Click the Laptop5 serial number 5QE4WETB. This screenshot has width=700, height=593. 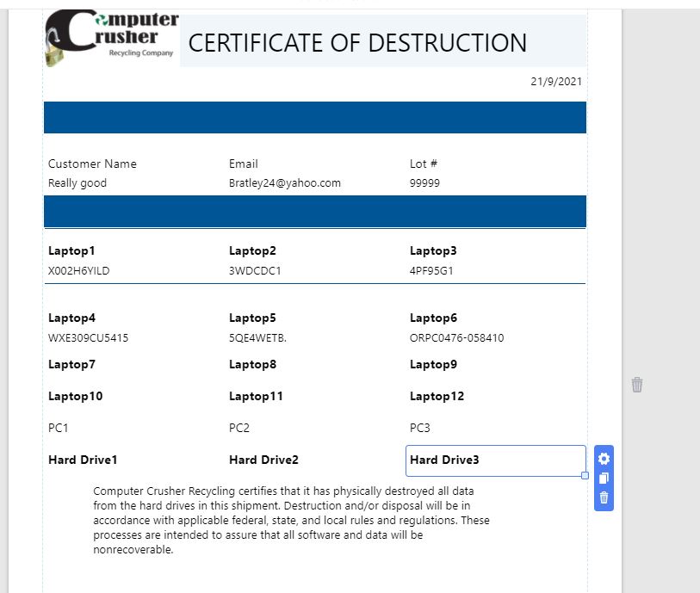pyautogui.click(x=257, y=338)
